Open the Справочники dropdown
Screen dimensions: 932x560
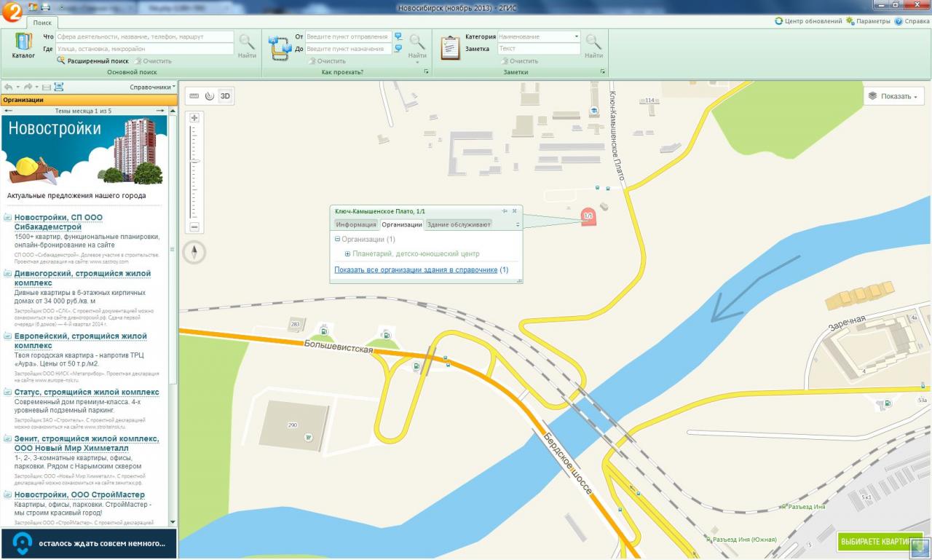pos(152,87)
